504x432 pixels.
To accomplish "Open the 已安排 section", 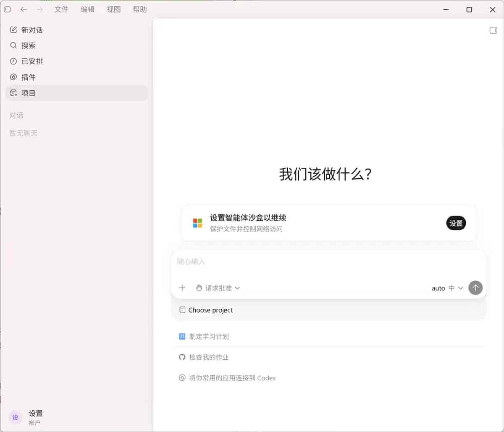I will (76, 61).
